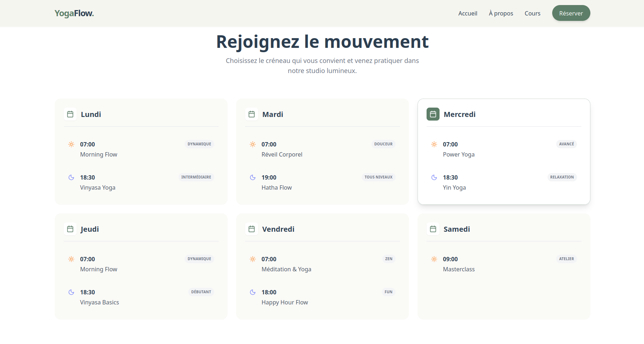The image size is (644, 344).
Task: Click the INTERMÉDIAIRE tag on Vinyasa Yoga
Action: pyautogui.click(x=196, y=177)
